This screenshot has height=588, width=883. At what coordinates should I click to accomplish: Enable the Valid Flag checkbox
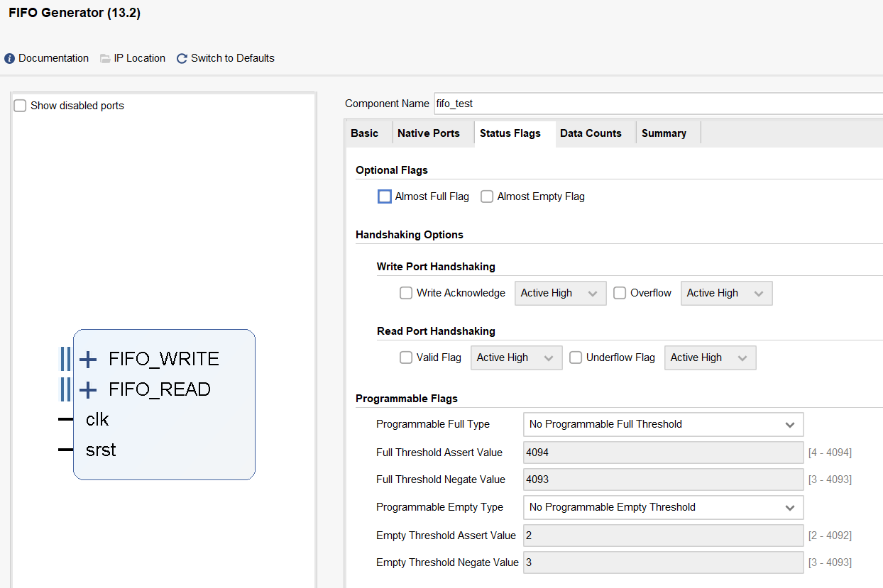point(406,357)
